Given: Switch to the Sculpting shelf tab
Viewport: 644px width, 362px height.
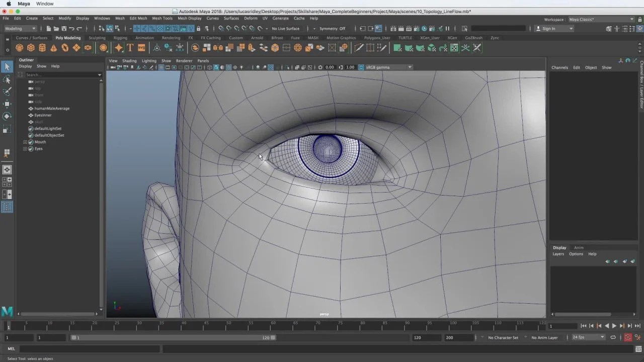Looking at the screenshot, I should pos(97,38).
